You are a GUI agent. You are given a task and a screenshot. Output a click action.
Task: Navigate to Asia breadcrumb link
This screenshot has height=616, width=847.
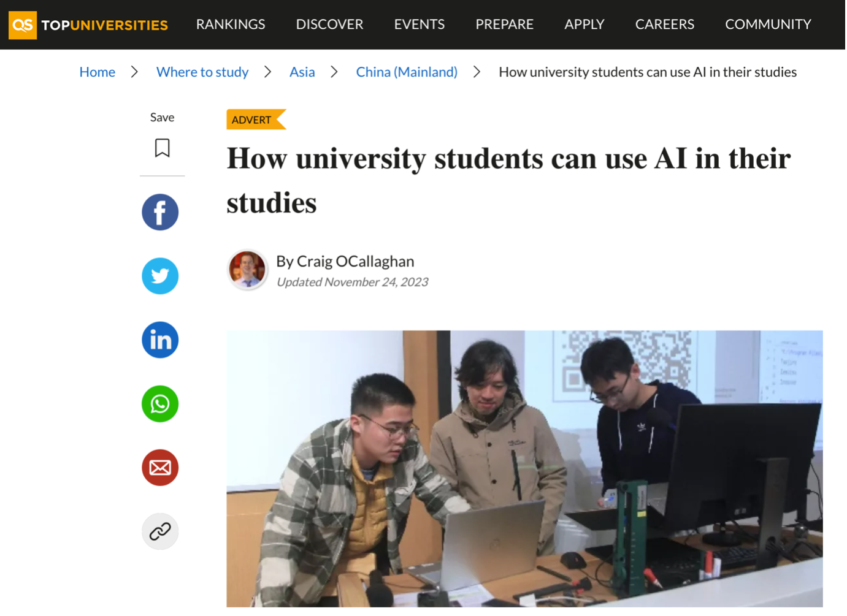pyautogui.click(x=302, y=72)
